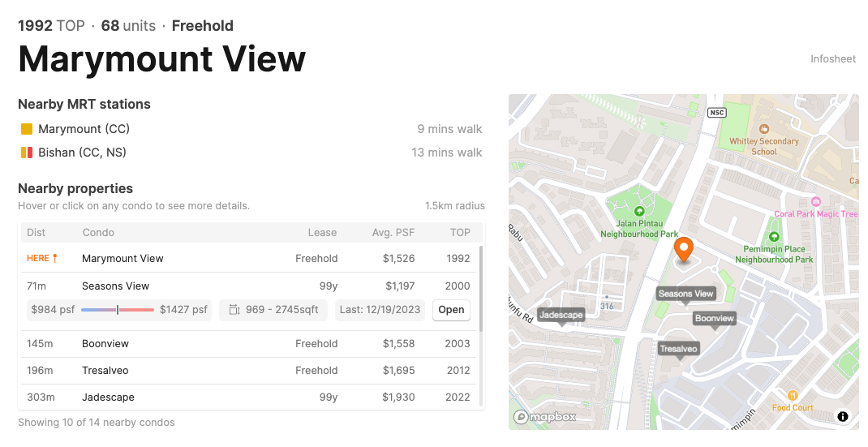The width and height of the screenshot is (868, 447).
Task: Select the Jadescape map marker
Action: 561,315
